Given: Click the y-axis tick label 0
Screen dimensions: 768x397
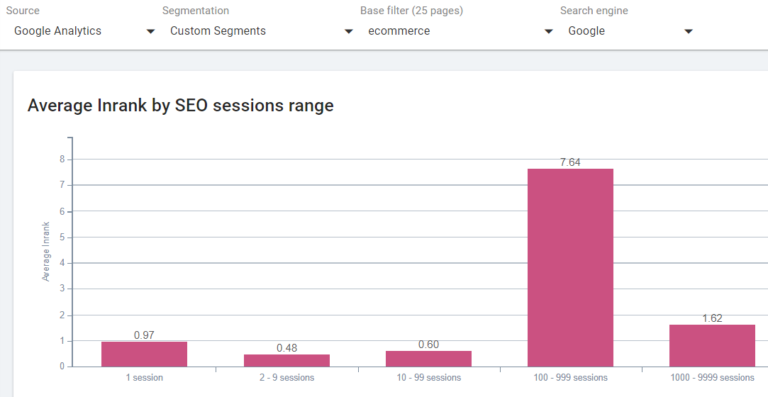Looking at the screenshot, I should click(62, 367).
